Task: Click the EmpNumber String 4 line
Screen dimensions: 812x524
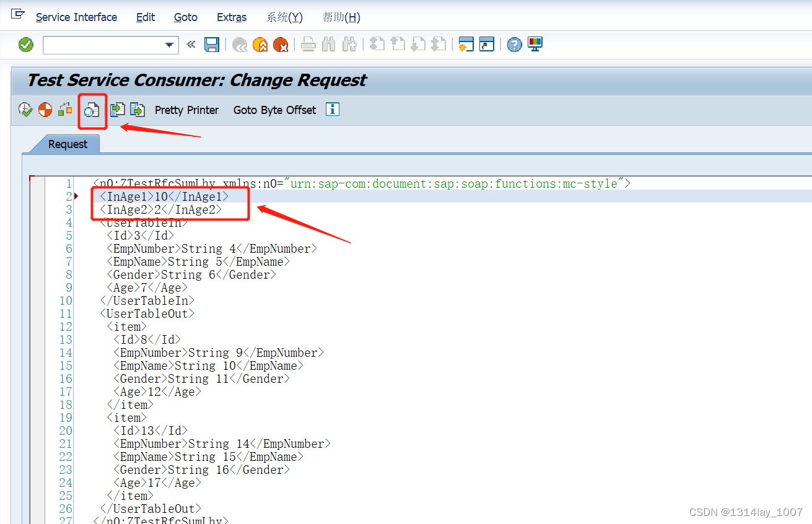Action: (x=212, y=248)
